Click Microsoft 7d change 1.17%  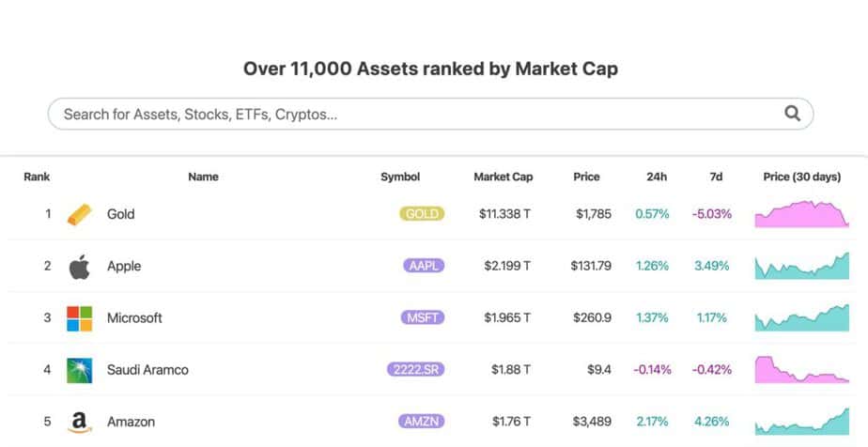click(712, 318)
